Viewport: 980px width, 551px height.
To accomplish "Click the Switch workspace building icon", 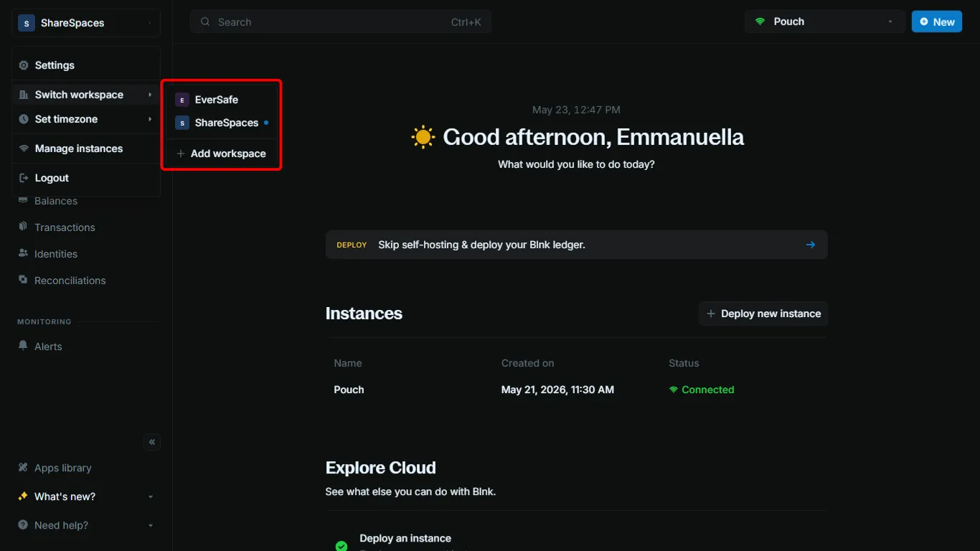I will pyautogui.click(x=24, y=95).
